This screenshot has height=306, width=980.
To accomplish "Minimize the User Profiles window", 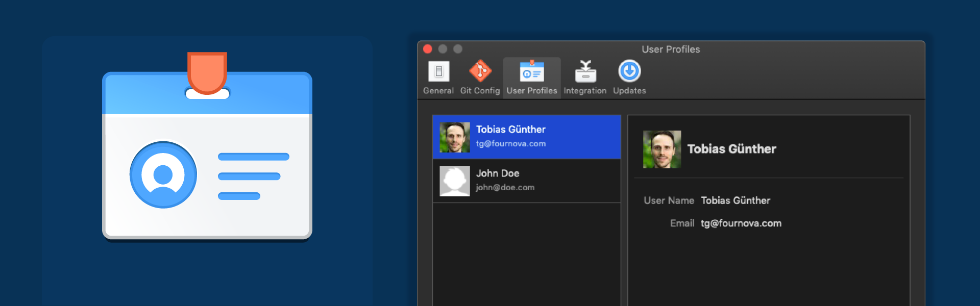I will pyautogui.click(x=443, y=49).
